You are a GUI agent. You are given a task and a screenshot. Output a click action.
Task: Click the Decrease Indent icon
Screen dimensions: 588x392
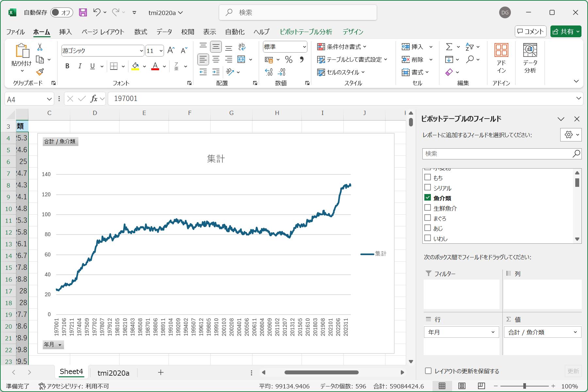click(203, 72)
